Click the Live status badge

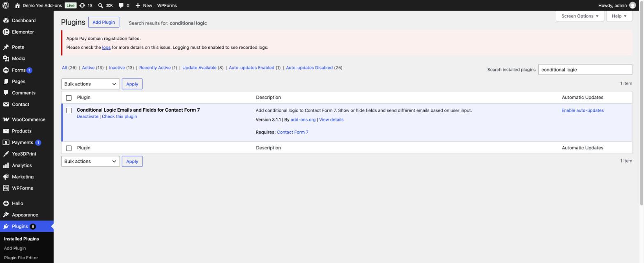(x=71, y=5)
